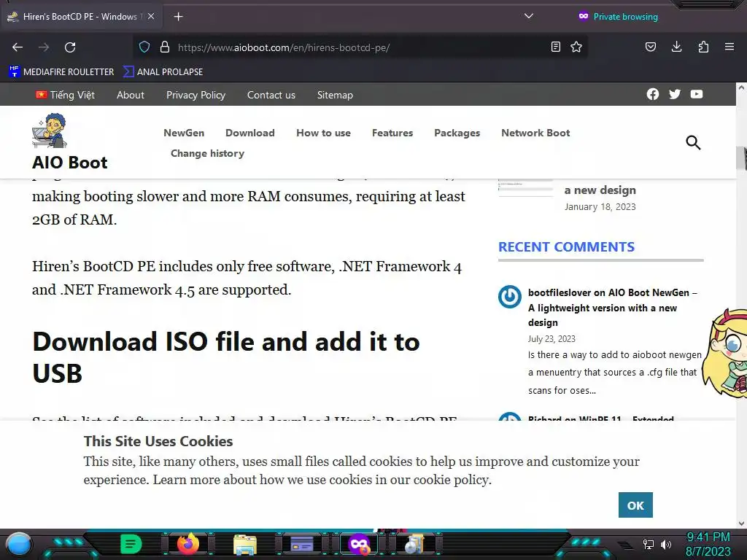747x560 pixels.
Task: Open the Packages menu item
Action: coord(457,133)
